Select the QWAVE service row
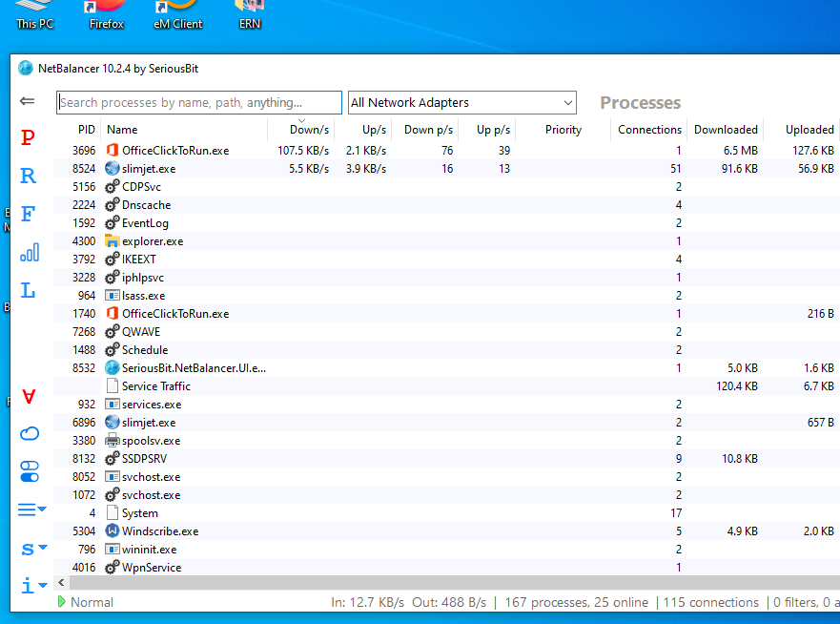Image resolution: width=840 pixels, height=624 pixels. coord(446,332)
